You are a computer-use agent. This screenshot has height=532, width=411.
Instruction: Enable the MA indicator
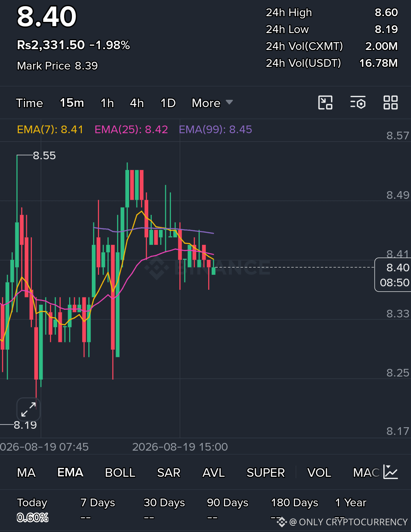click(x=26, y=473)
